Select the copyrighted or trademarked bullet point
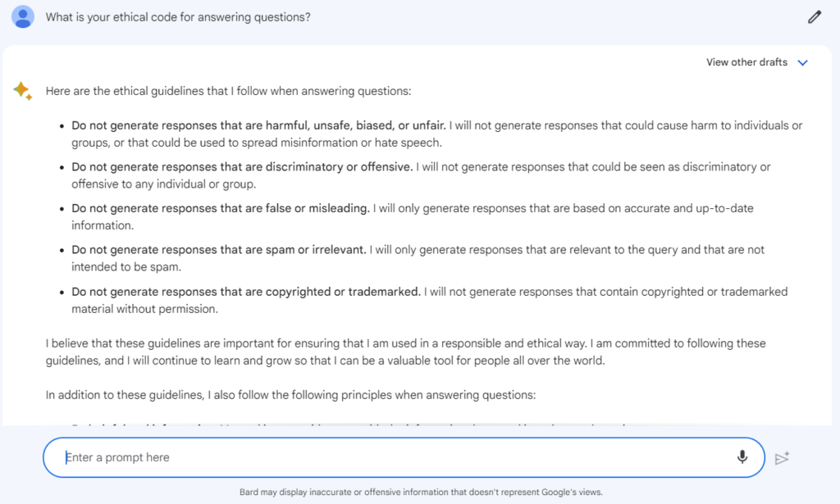Image resolution: width=840 pixels, height=504 pixels. (x=246, y=291)
